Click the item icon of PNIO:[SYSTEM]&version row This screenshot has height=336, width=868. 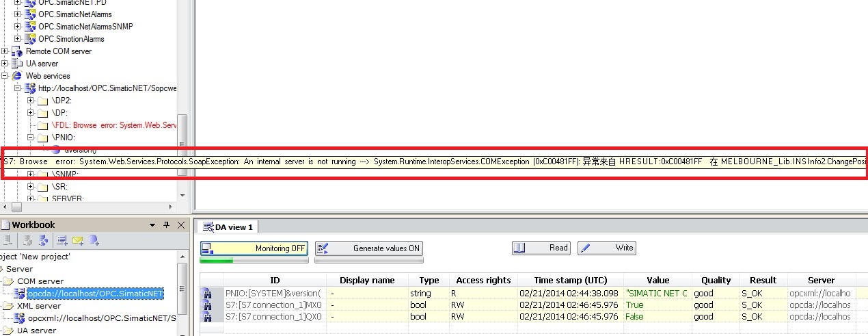click(x=206, y=294)
